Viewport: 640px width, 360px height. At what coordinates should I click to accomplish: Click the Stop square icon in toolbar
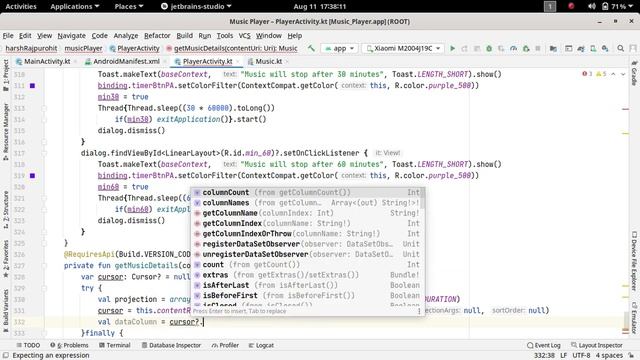(x=538, y=48)
